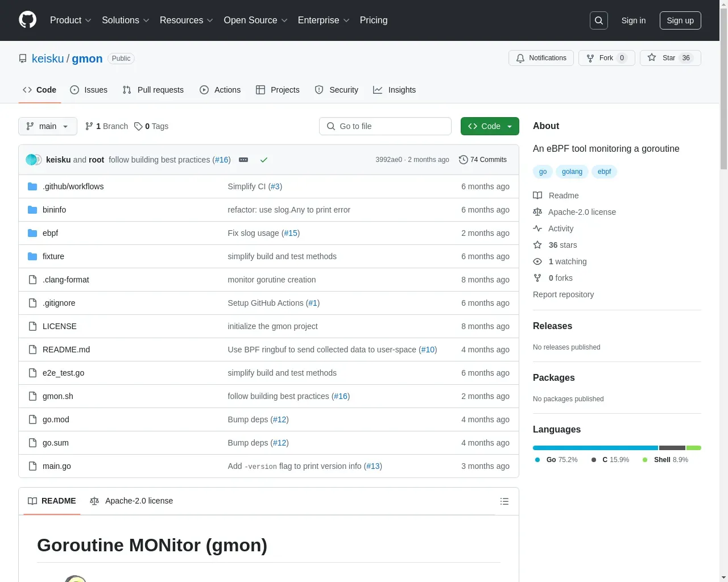728x582 pixels.
Task: Click the search magnifier icon in header
Action: click(x=599, y=20)
